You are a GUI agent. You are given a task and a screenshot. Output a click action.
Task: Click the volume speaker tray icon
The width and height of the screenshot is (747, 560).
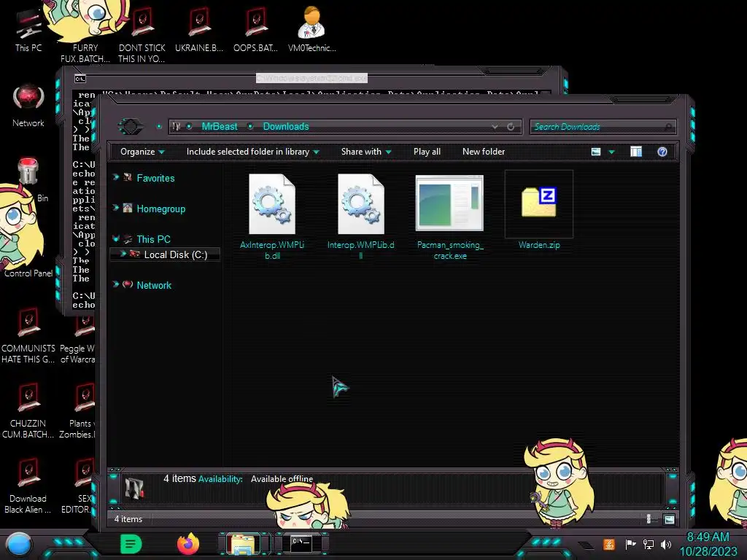666,544
